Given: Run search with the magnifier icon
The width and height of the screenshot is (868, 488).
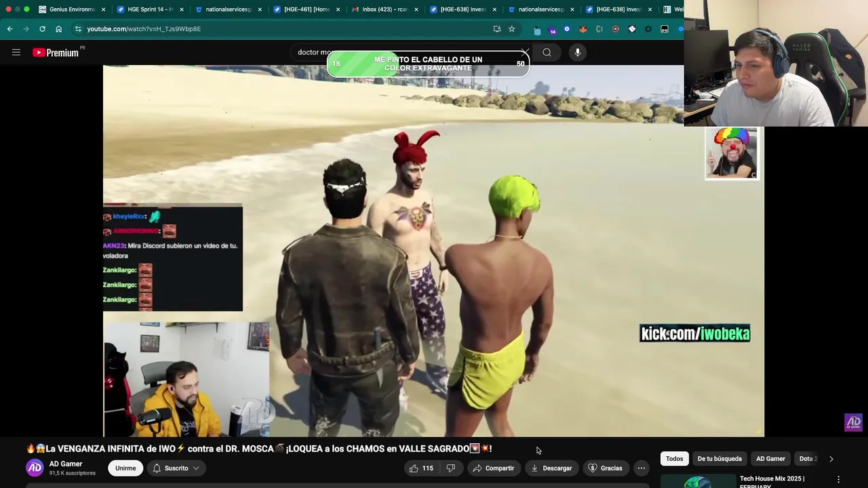Looking at the screenshot, I should (x=547, y=52).
